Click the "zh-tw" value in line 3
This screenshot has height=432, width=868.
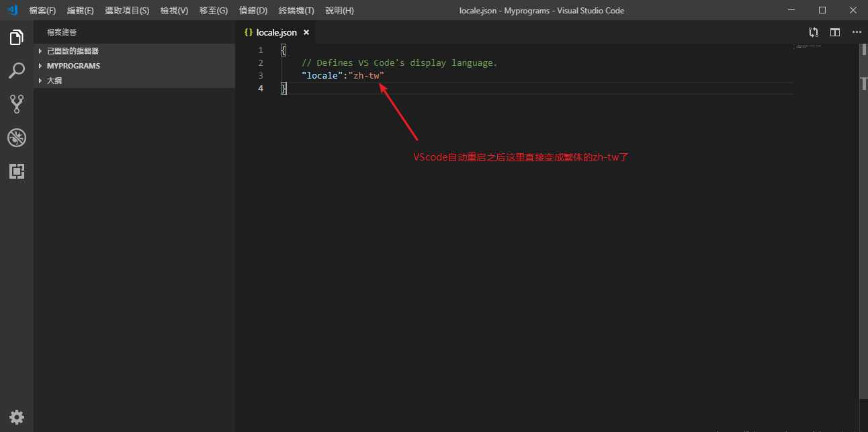pos(366,75)
